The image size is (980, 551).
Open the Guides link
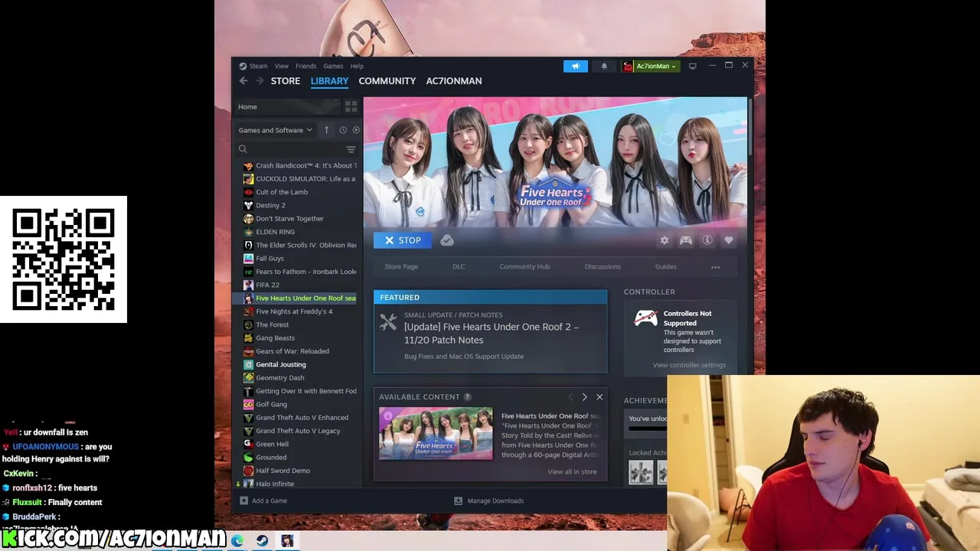click(665, 266)
